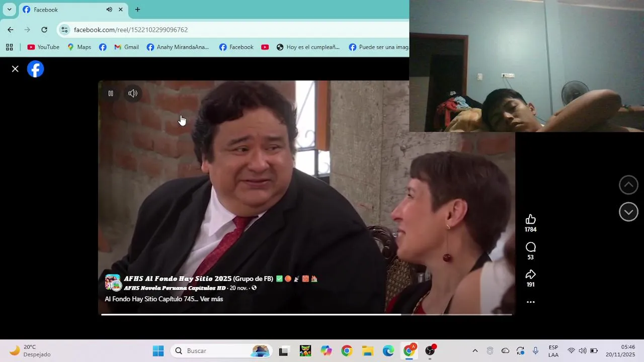Open Task View on the taskbar
644x362 pixels.
pos(283,351)
